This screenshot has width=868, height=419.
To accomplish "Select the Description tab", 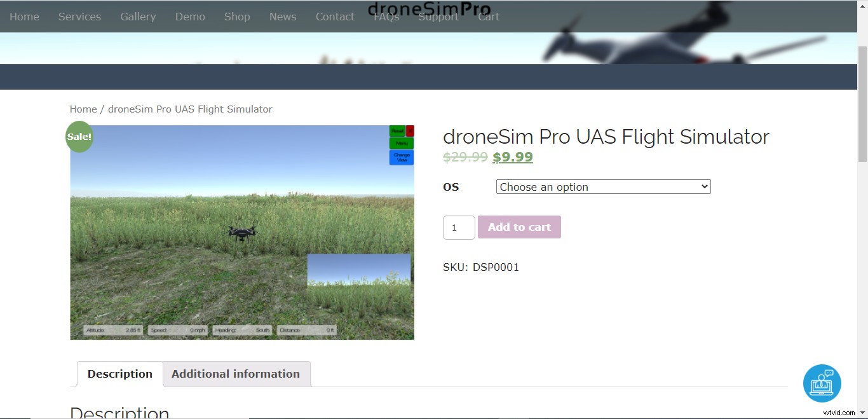I will click(x=119, y=374).
